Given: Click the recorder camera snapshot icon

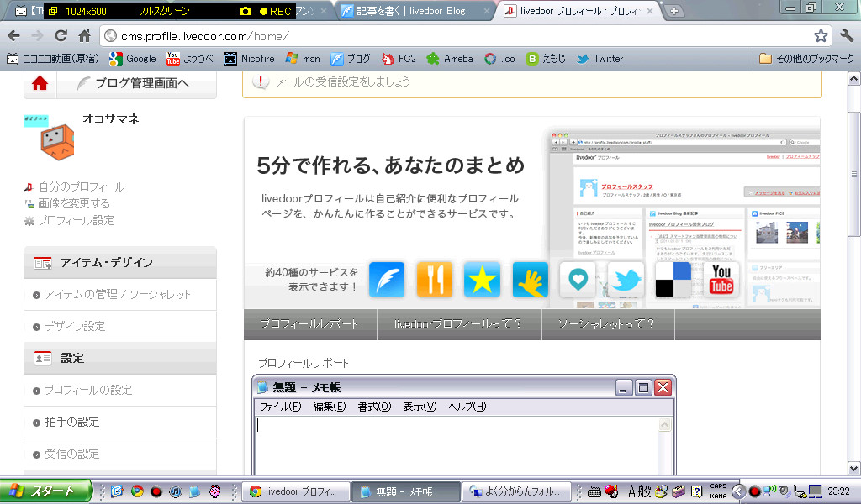Looking at the screenshot, I should pyautogui.click(x=246, y=11).
